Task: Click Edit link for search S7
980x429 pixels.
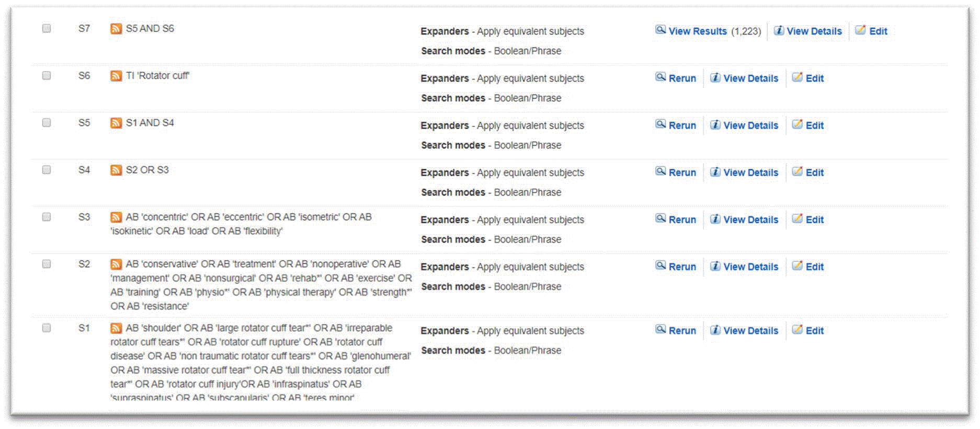Action: pos(878,31)
